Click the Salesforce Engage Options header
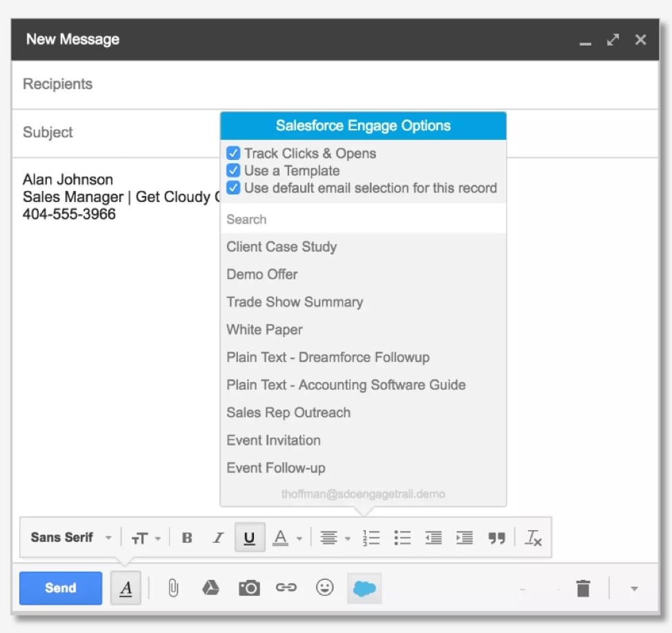This screenshot has width=672, height=633. (363, 125)
